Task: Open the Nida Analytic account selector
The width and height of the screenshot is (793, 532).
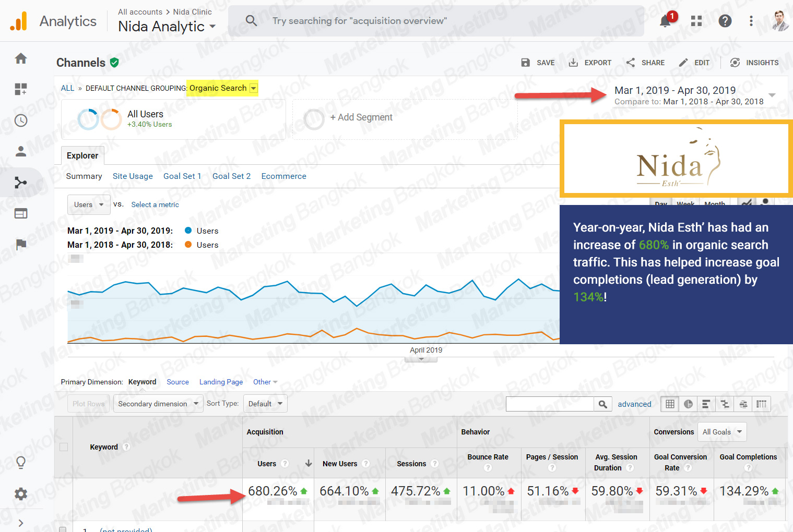Action: (x=167, y=26)
